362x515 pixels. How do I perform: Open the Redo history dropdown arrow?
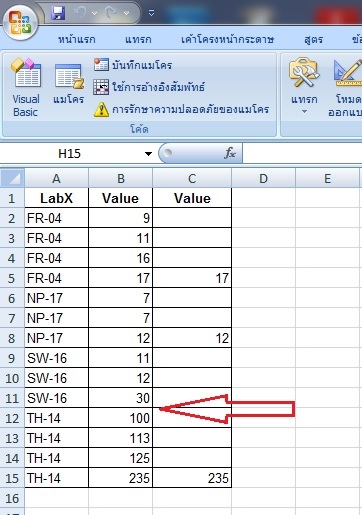pos(126,13)
